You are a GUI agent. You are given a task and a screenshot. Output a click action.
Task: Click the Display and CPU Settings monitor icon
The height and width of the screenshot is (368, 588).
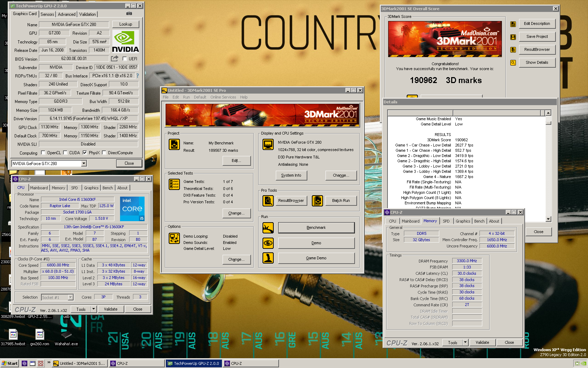268,144
